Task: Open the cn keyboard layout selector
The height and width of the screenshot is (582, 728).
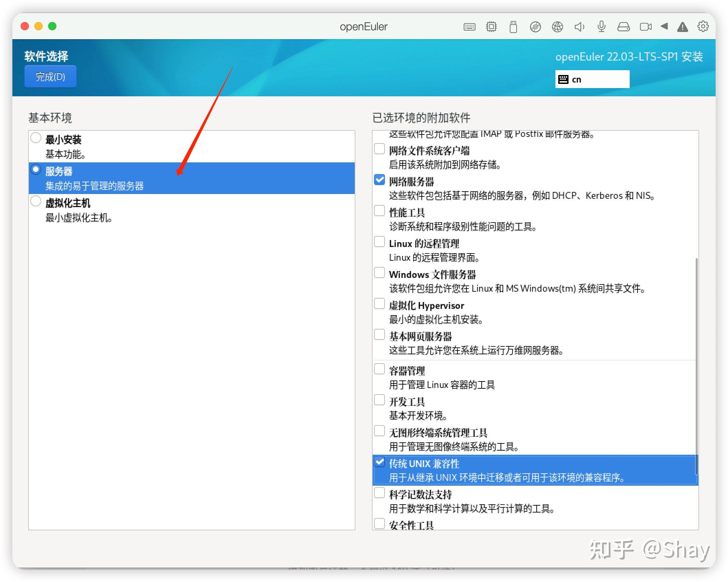Action: pyautogui.click(x=592, y=79)
